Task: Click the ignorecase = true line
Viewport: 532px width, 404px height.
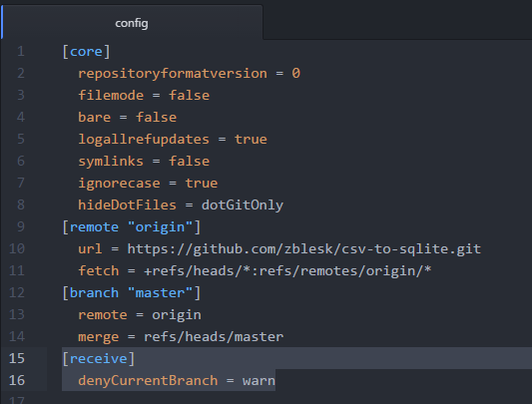Action: 148,184
